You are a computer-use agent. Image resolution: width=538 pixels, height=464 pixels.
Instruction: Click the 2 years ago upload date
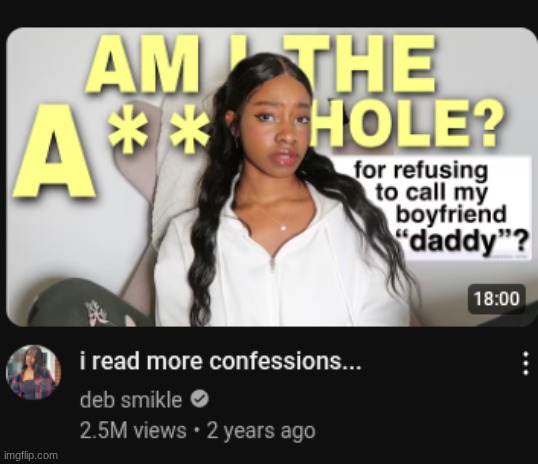click(x=261, y=431)
